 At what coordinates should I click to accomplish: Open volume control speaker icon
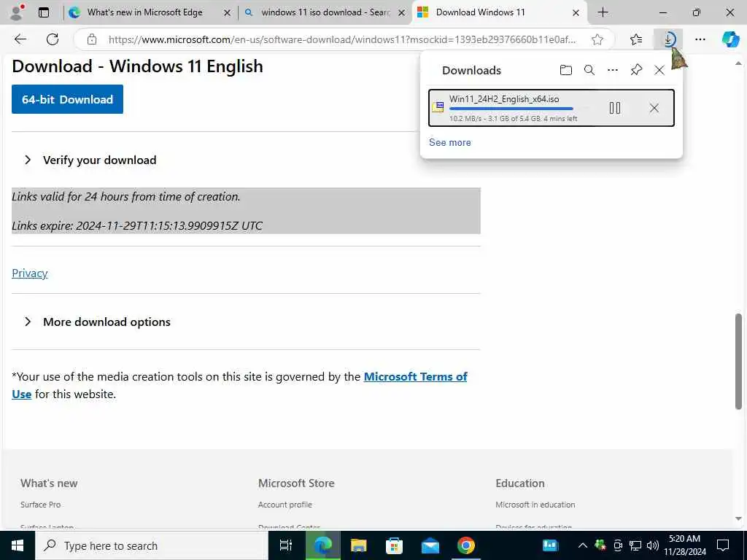pyautogui.click(x=653, y=545)
